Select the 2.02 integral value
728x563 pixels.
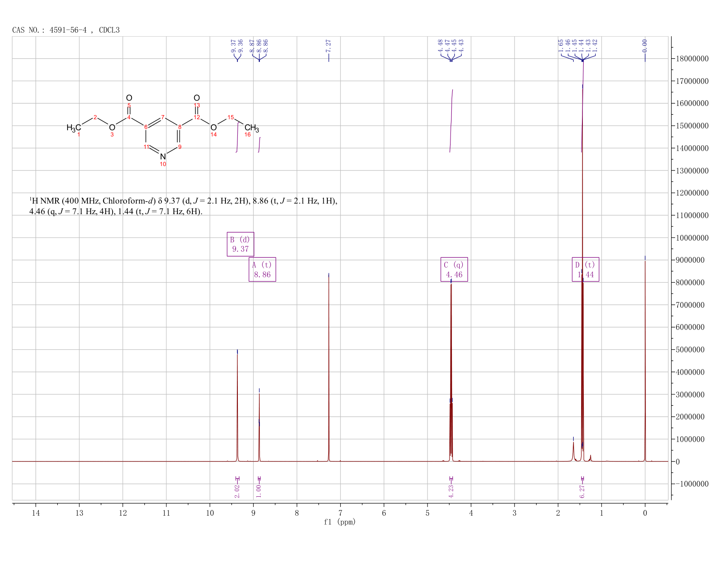[x=237, y=491]
